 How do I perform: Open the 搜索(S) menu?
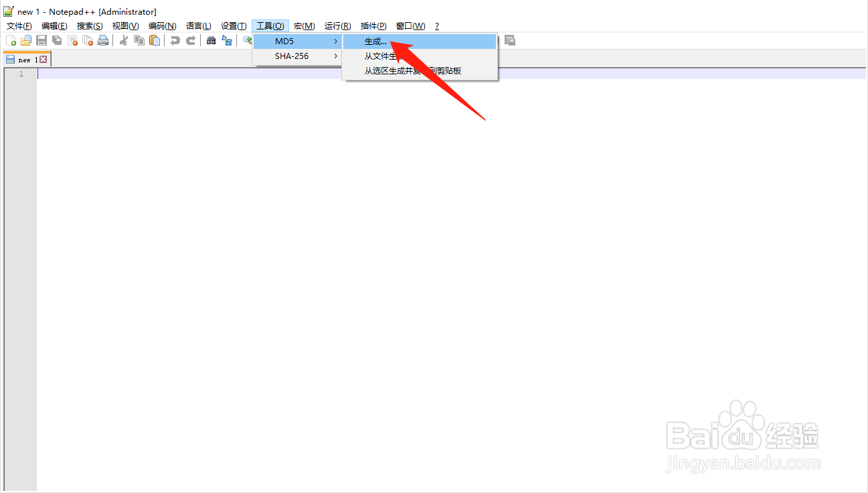(90, 26)
